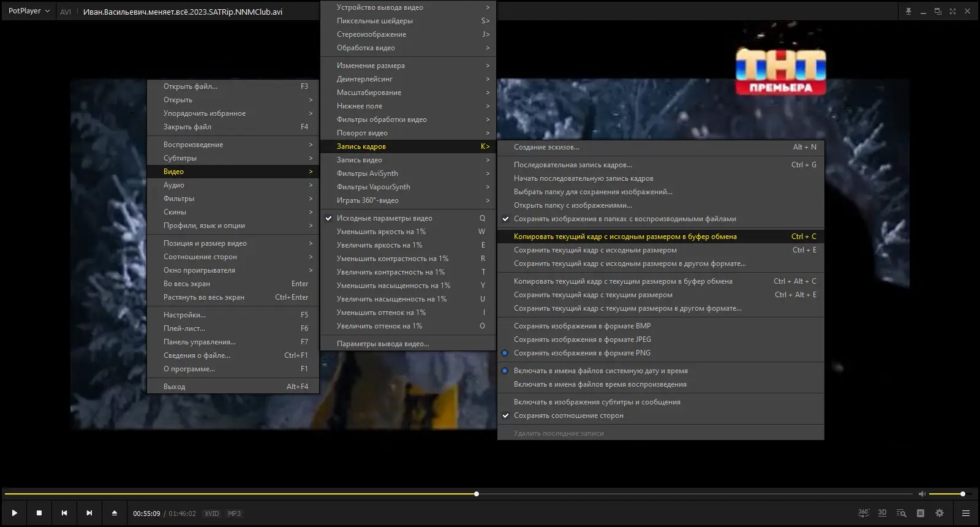The height and width of the screenshot is (527, 980).
Task: Skip to the next track
Action: tap(89, 513)
